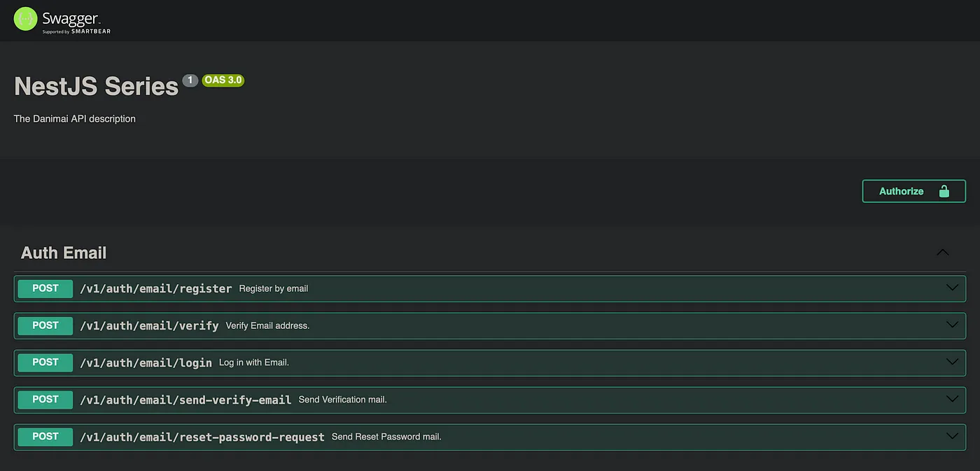980x471 pixels.
Task: Open the /v1/auth/email/register path
Action: coord(155,288)
